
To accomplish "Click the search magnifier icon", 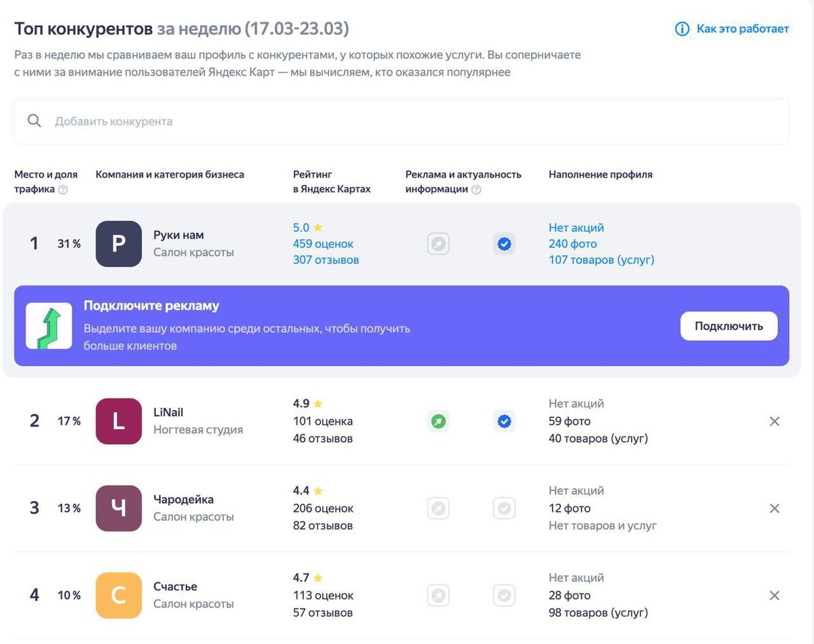I will tap(34, 121).
